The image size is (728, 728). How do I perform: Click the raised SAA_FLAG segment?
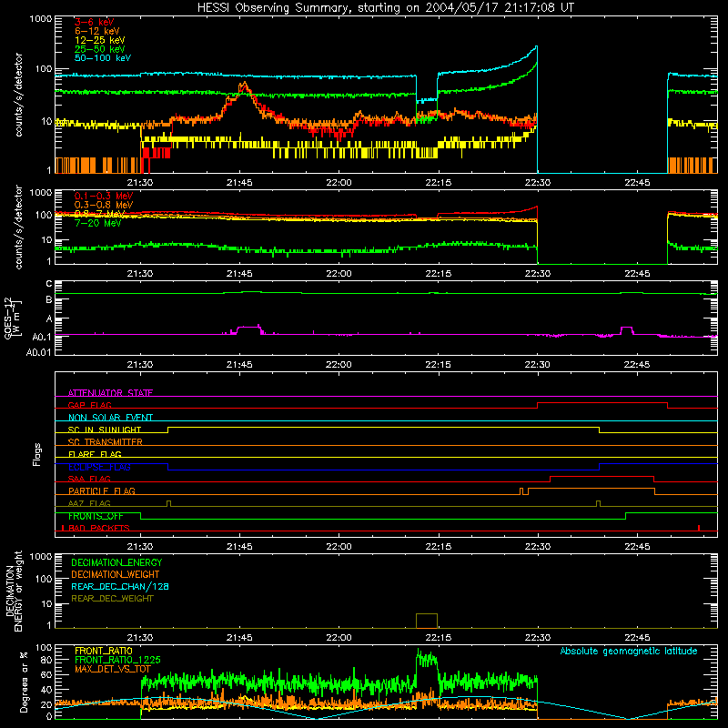(x=602, y=476)
